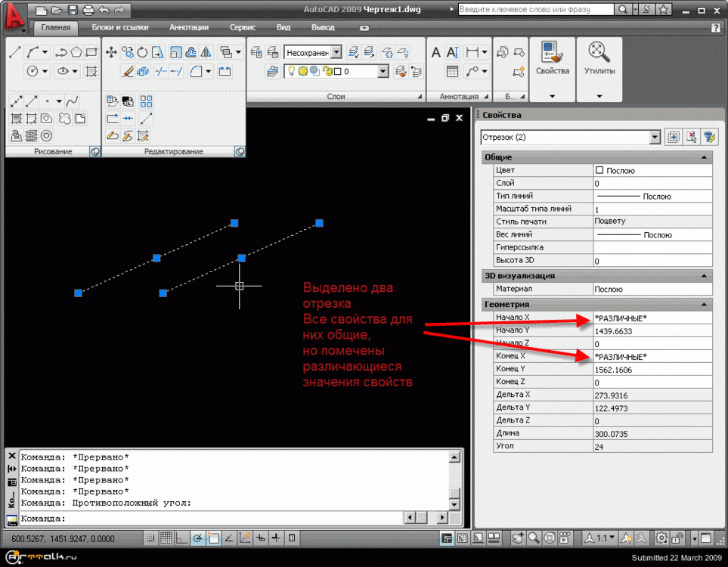This screenshot has width=728, height=567.
Task: Open the layer state Несохранен dropdown
Action: (336, 52)
